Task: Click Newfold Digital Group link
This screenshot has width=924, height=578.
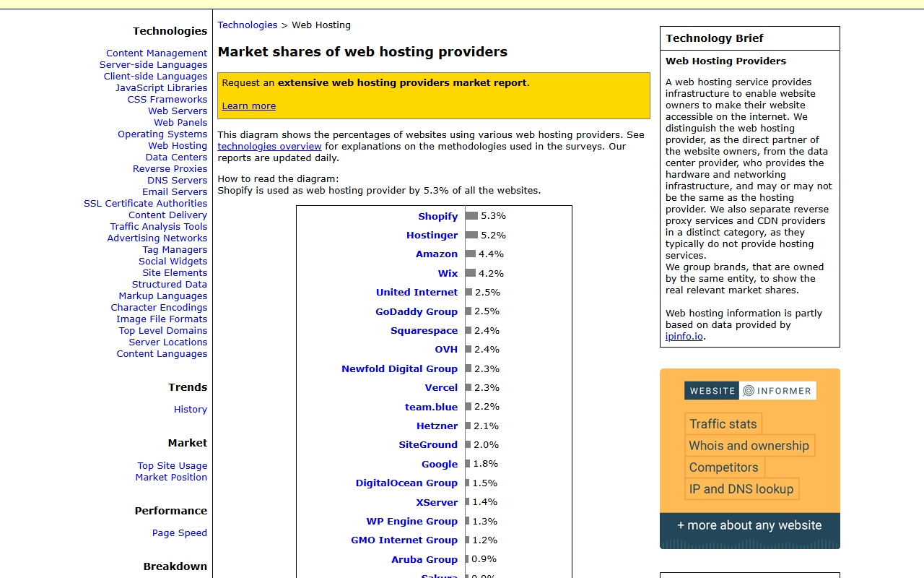Action: [400, 369]
